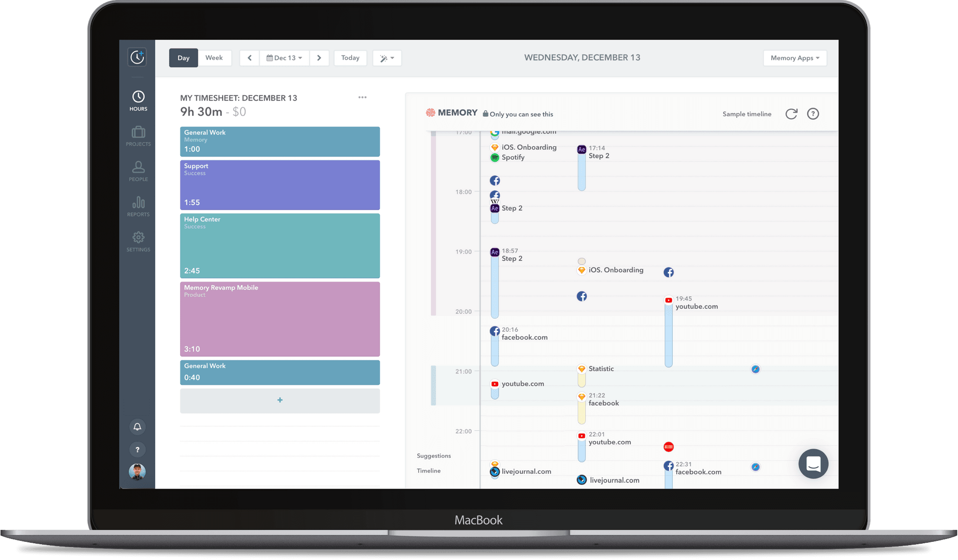Image resolution: width=958 pixels, height=560 pixels.
Task: Switch to Week view
Action: click(214, 58)
